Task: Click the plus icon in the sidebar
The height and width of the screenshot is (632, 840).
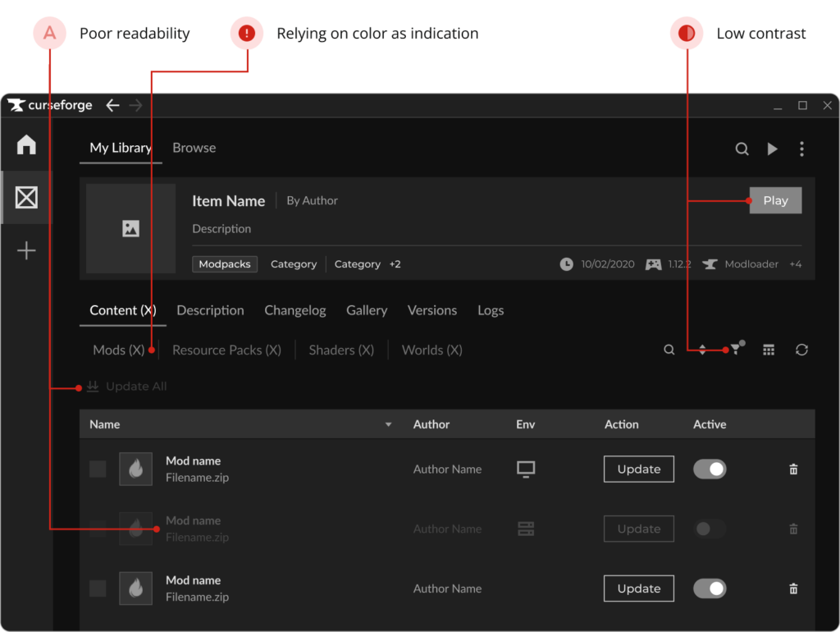Action: click(x=26, y=250)
